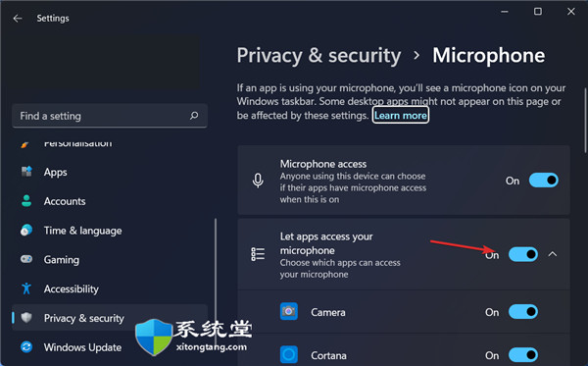Click the microphone icon in Microphone access
Viewport: 588px width, 366px height.
[258, 181]
